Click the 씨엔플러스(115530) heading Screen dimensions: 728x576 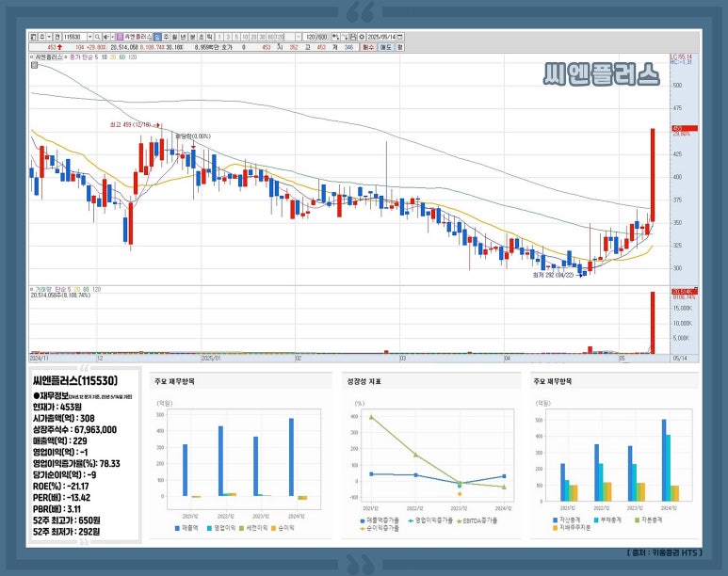coord(75,380)
